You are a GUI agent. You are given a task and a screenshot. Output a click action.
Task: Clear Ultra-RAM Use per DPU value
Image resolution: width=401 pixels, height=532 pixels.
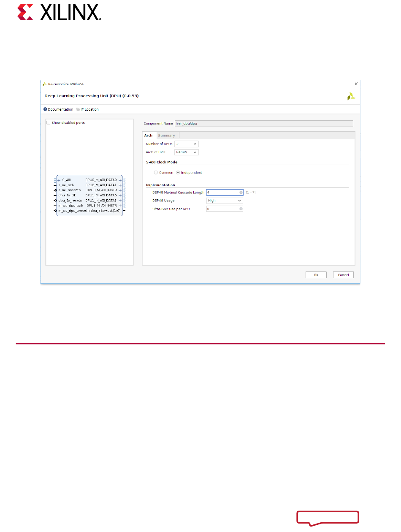(x=241, y=209)
